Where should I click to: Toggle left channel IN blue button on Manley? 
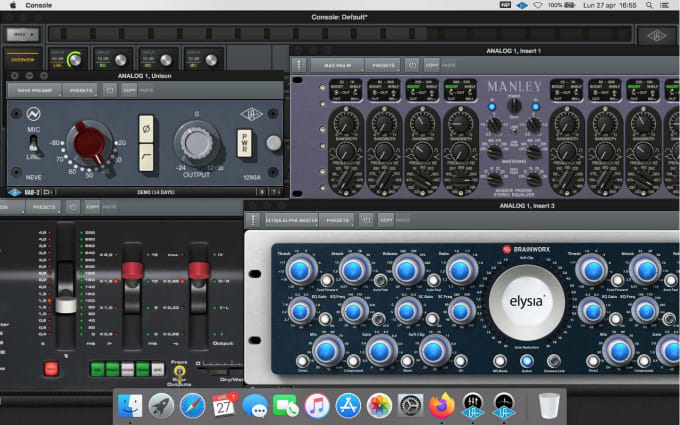492,107
